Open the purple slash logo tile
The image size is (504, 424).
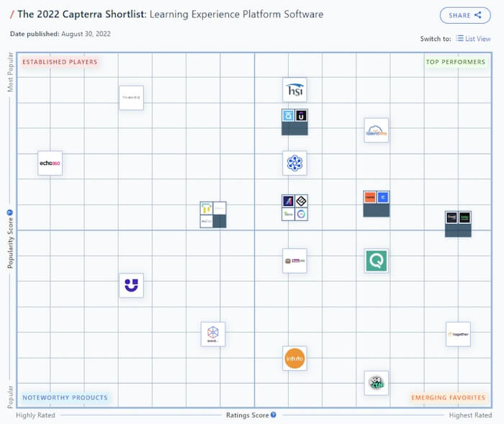click(x=288, y=201)
